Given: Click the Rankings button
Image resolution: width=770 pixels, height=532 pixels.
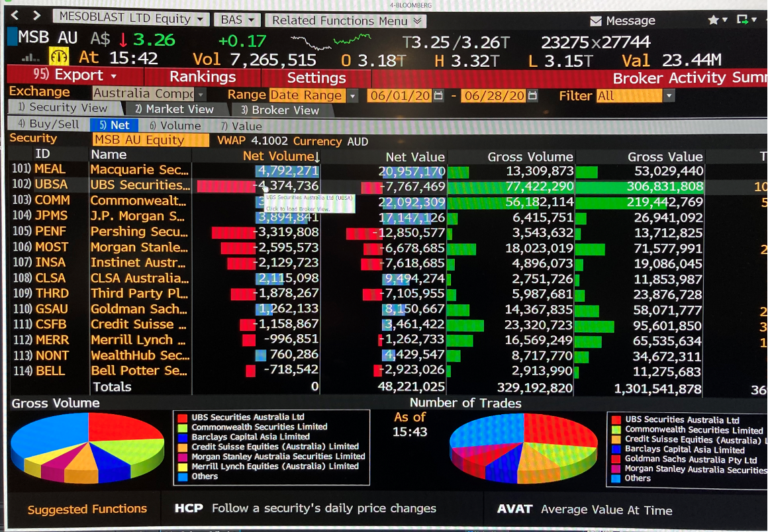Looking at the screenshot, I should point(203,77).
